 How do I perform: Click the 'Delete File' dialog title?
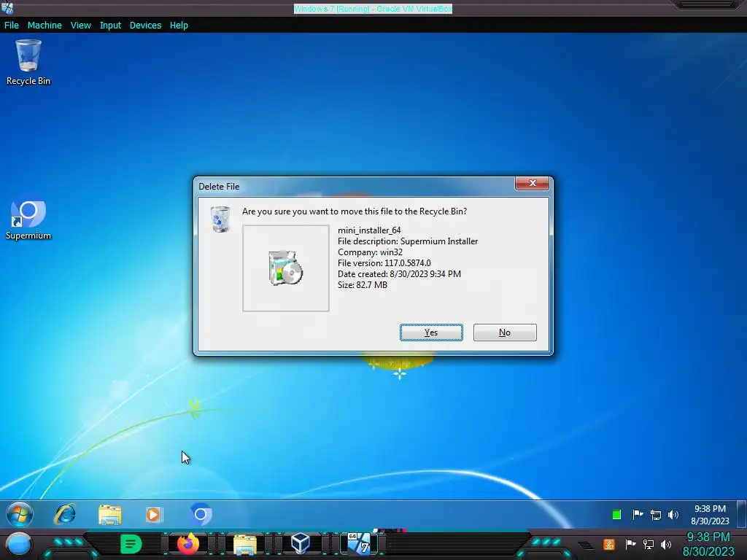(x=219, y=186)
